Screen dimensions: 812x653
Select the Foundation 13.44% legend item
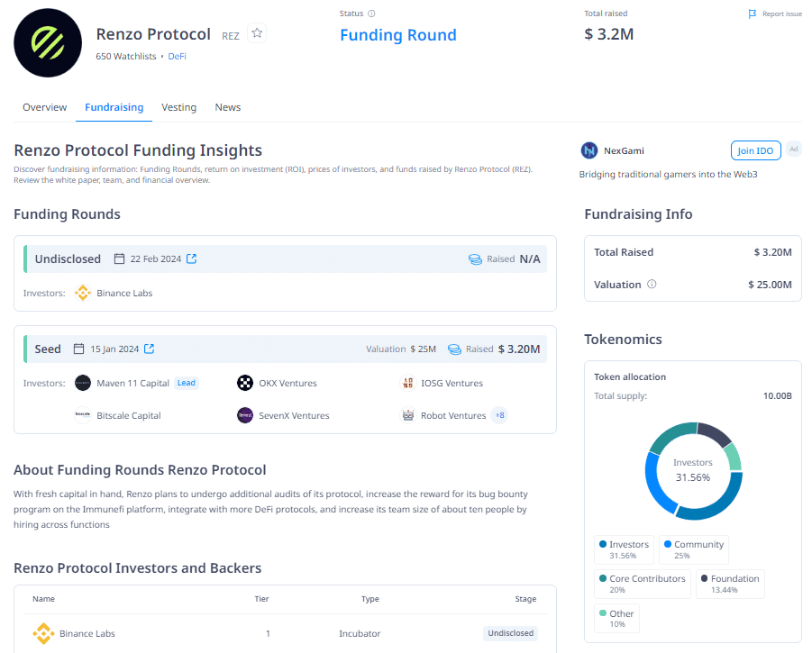coord(730,584)
